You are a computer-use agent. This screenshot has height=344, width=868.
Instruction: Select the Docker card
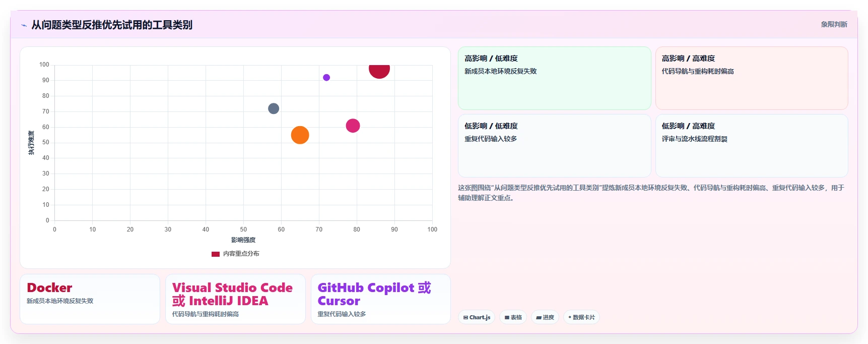[90, 299]
